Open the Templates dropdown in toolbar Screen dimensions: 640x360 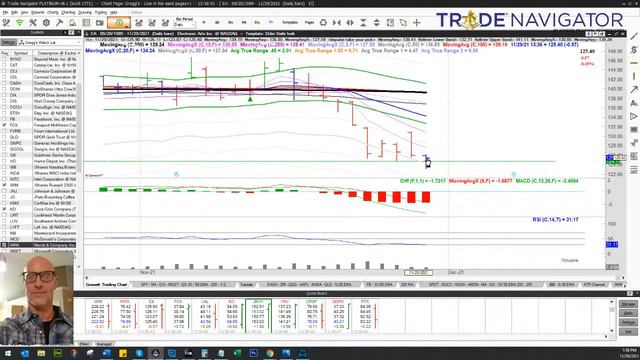(x=290, y=22)
